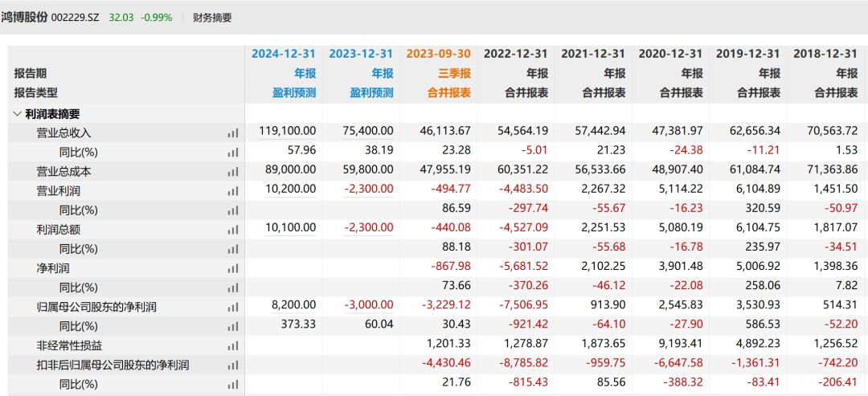Show trend chart for 利润总额 row

[233, 230]
